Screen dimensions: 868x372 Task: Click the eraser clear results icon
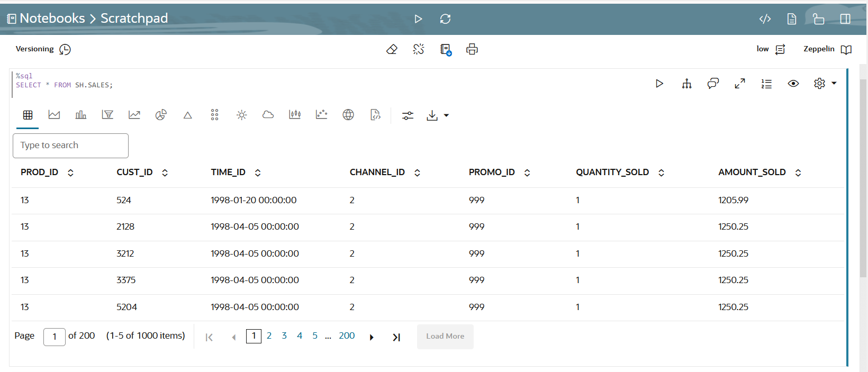tap(392, 49)
